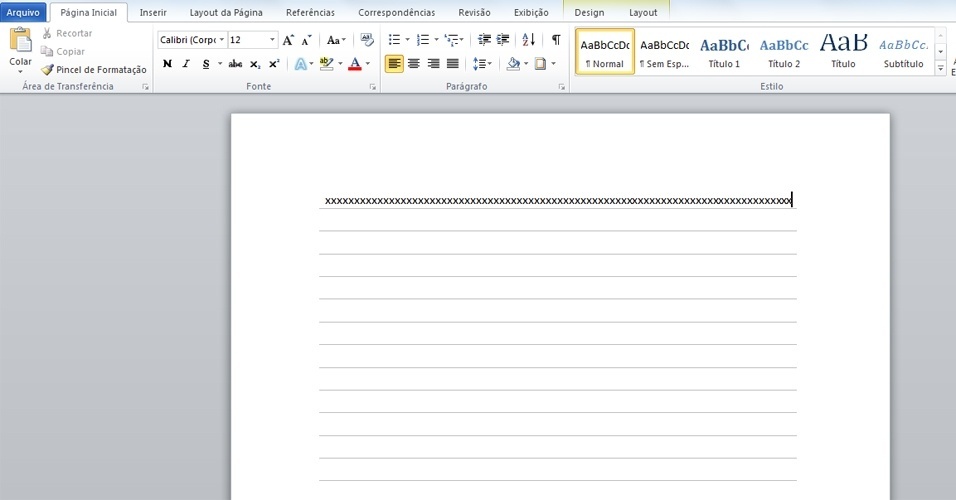Toggle underline (S) formatting

click(206, 63)
